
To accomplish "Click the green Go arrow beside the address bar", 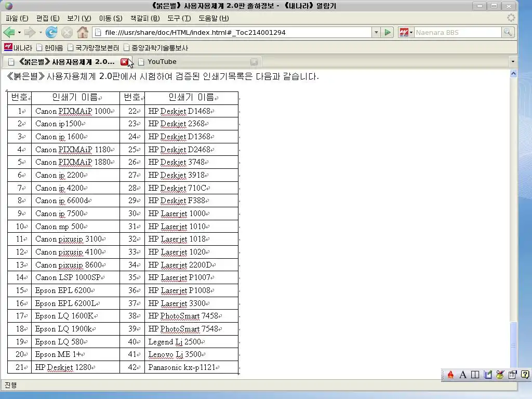I will (x=387, y=33).
